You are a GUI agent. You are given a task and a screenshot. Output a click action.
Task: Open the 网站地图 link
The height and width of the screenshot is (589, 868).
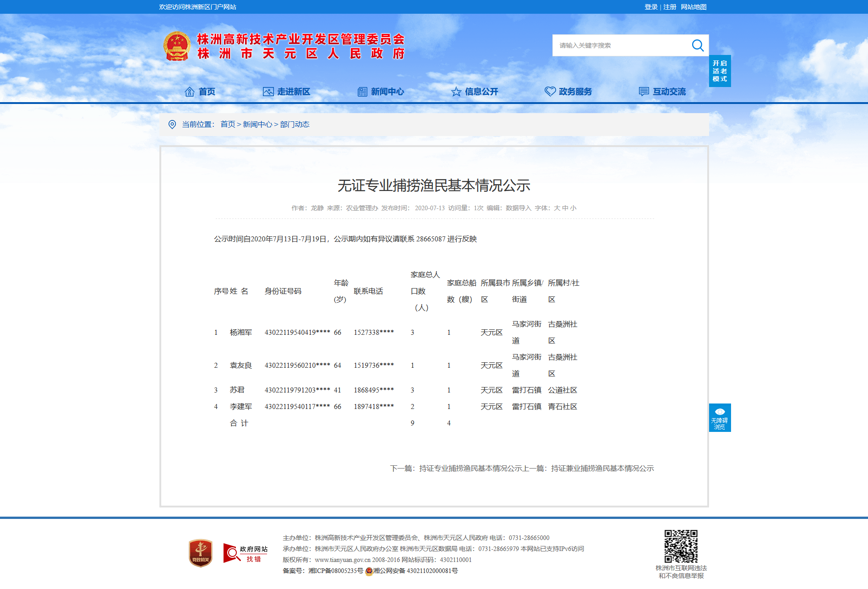(693, 7)
